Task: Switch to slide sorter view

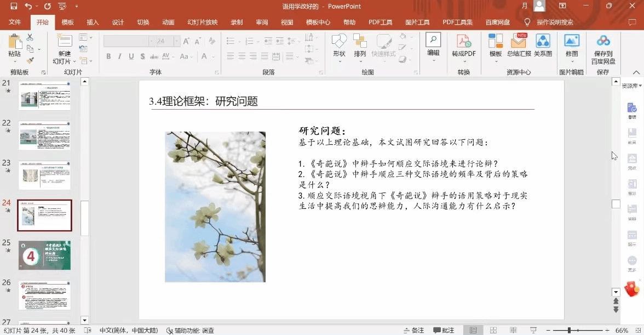Action: tap(492, 331)
